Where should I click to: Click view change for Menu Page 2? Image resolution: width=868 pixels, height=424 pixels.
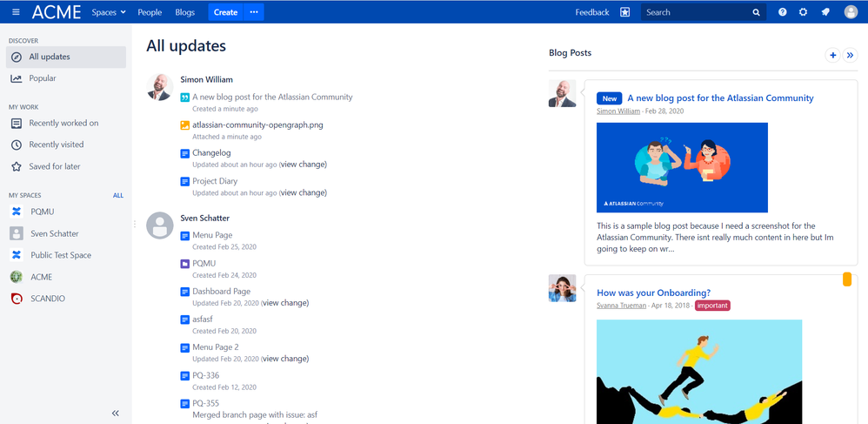(285, 359)
